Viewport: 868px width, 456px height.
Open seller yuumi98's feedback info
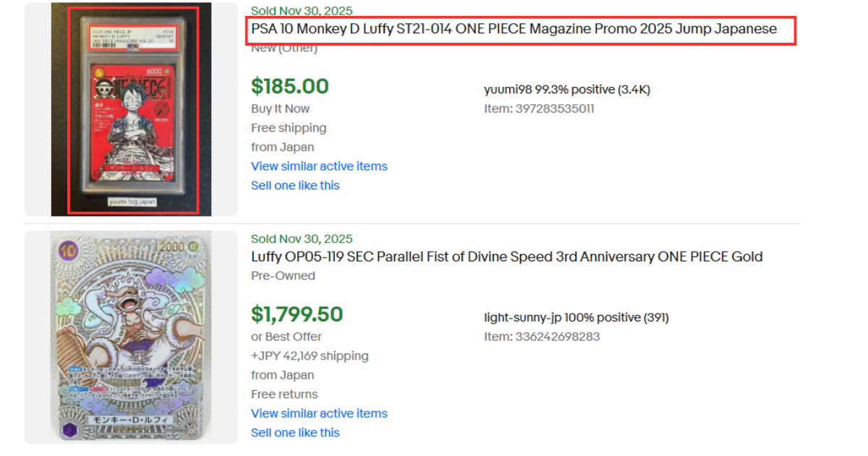(x=566, y=90)
